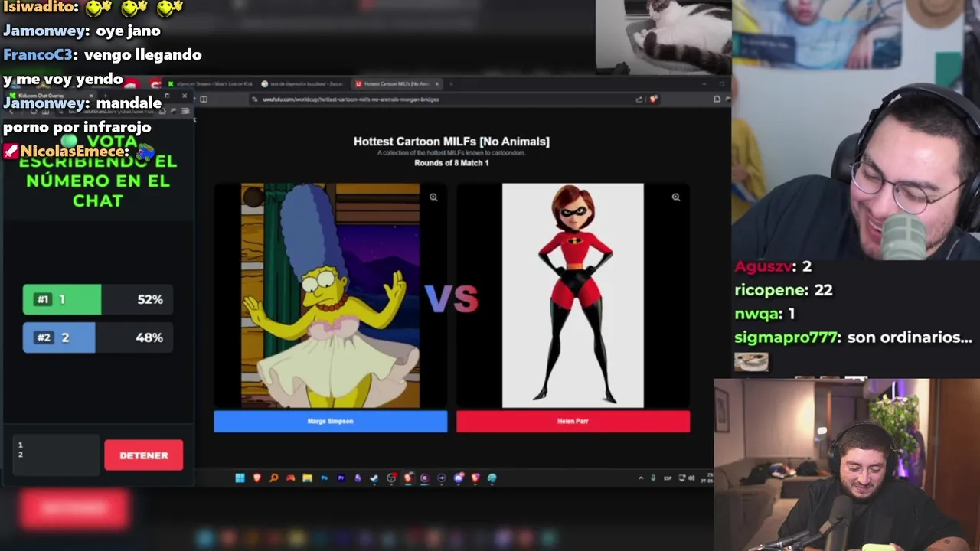Open the microphone tray icon
Viewport: 980px width, 551px height.
[x=653, y=478]
